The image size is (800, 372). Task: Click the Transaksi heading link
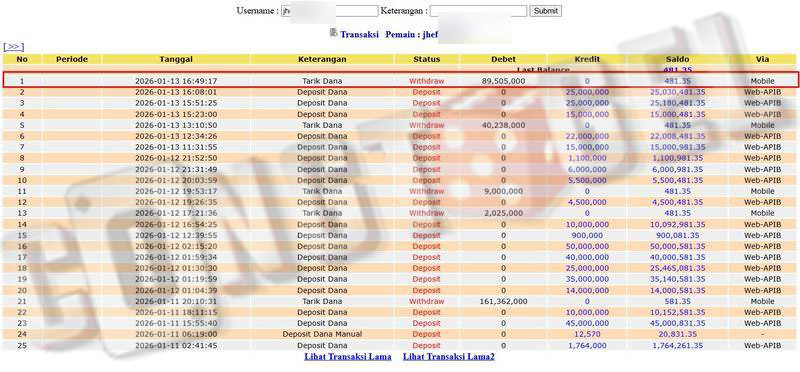point(359,35)
